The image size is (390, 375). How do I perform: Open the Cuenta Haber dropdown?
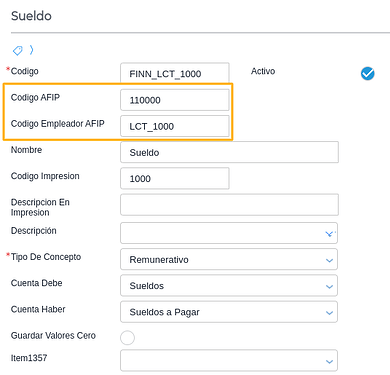pyautogui.click(x=229, y=312)
